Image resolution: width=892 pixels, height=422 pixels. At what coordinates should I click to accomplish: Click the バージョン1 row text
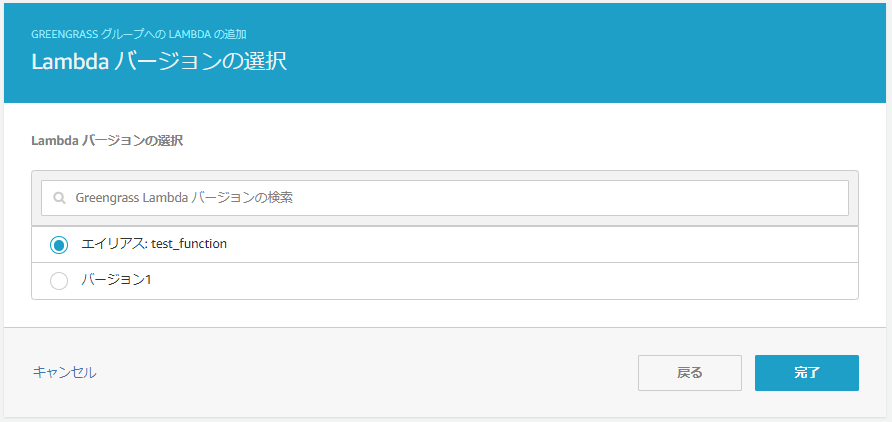(x=116, y=280)
